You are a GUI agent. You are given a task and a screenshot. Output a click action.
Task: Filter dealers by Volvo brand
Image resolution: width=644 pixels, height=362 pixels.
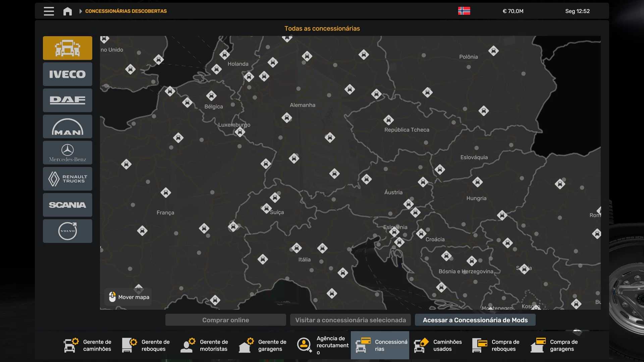point(67,231)
